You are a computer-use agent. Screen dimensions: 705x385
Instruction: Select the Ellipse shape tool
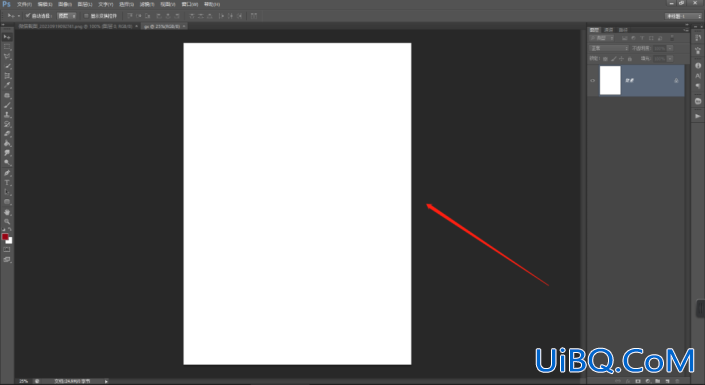(x=7, y=202)
